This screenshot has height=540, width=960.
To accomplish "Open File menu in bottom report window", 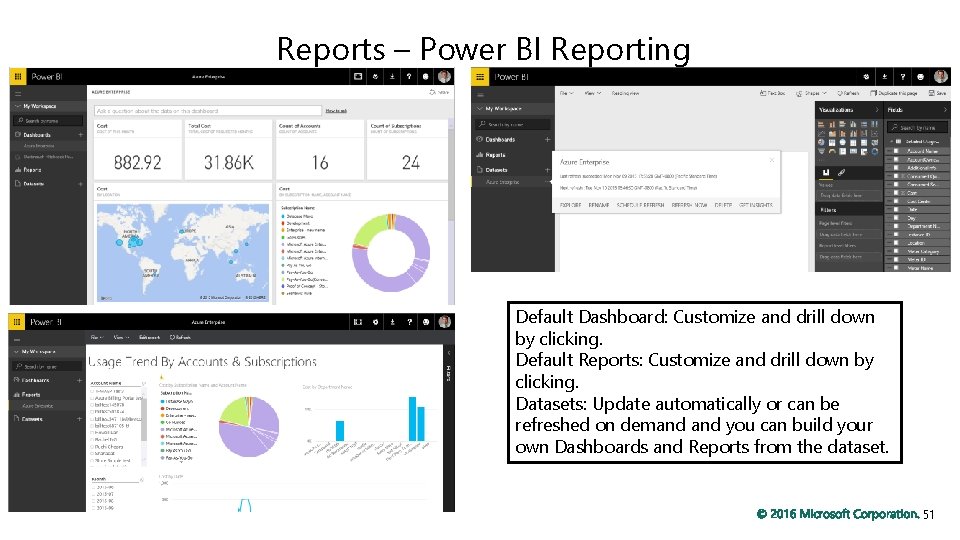I will click(97, 337).
